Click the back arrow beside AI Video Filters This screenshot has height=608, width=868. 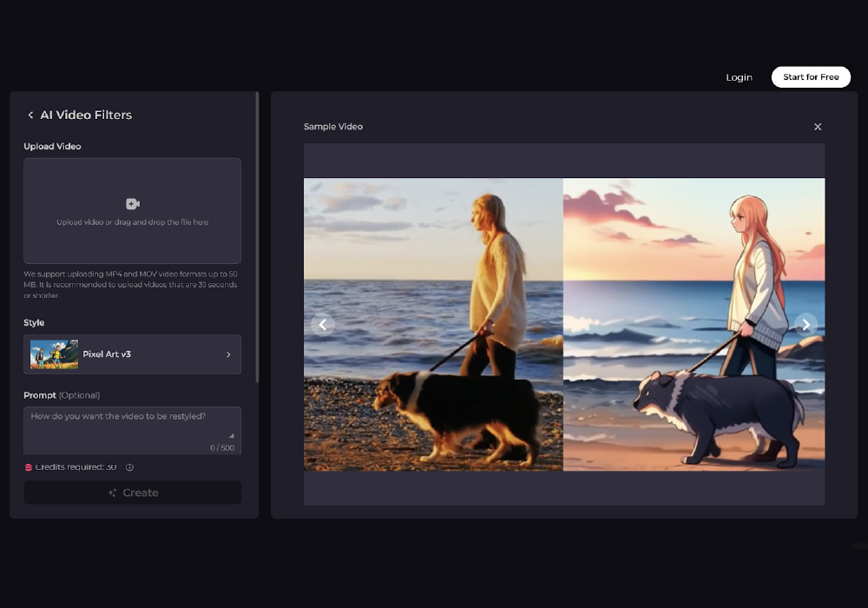[30, 116]
